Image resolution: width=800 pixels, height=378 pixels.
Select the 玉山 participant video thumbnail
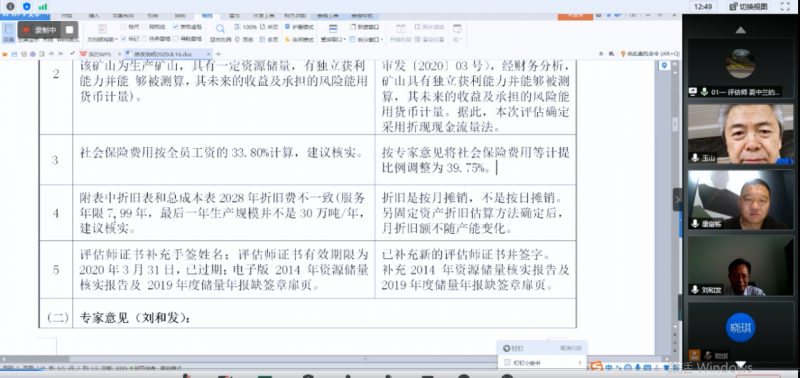740,134
